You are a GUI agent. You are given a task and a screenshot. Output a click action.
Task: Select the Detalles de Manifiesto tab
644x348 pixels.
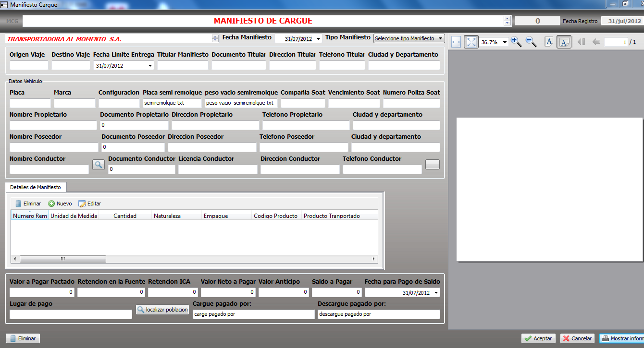click(x=36, y=187)
